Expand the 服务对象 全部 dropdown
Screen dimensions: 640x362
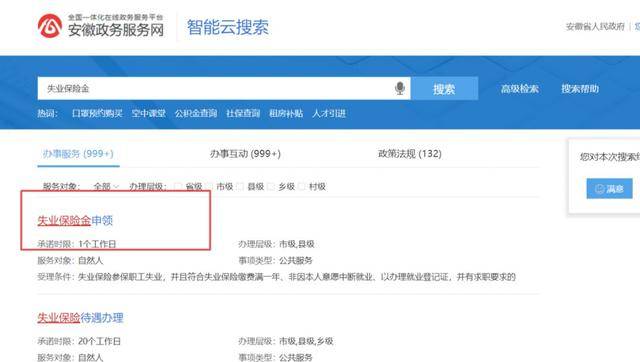pos(106,187)
